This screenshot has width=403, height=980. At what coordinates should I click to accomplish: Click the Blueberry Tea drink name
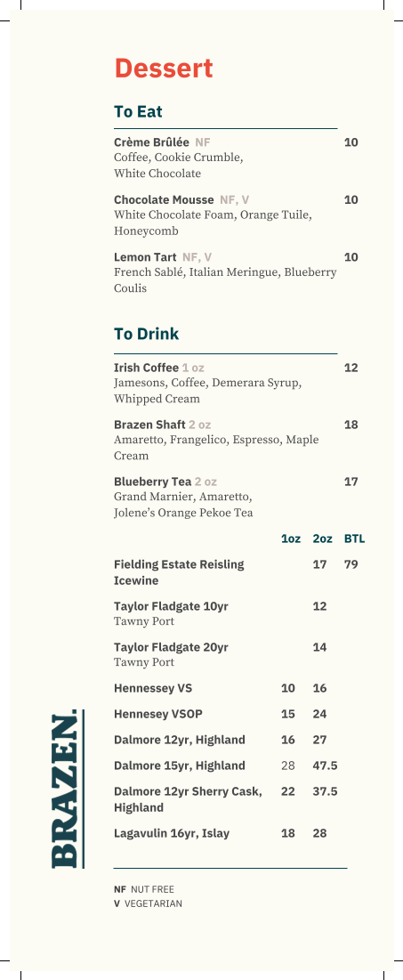[153, 482]
